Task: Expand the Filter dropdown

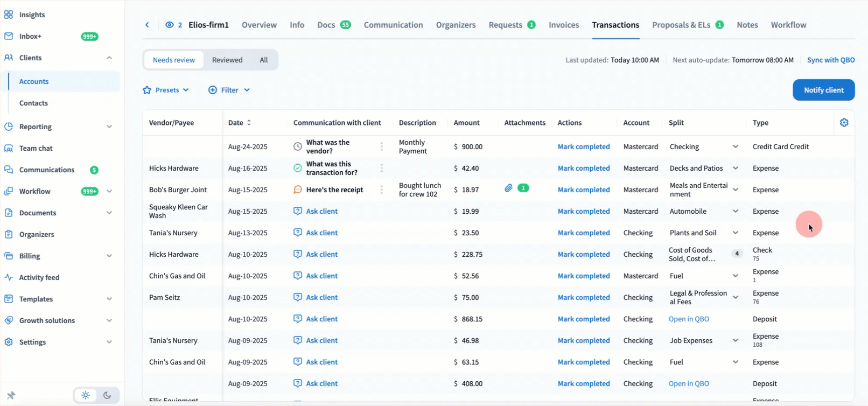Action: (229, 90)
